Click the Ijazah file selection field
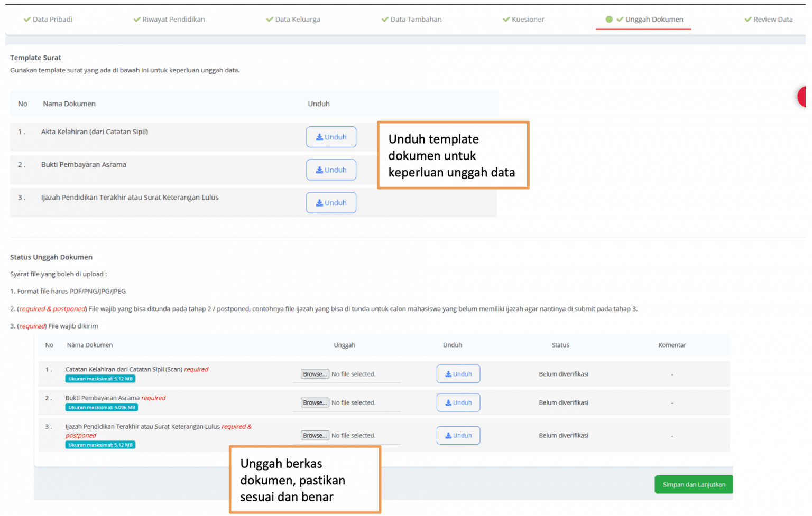 [x=315, y=435]
